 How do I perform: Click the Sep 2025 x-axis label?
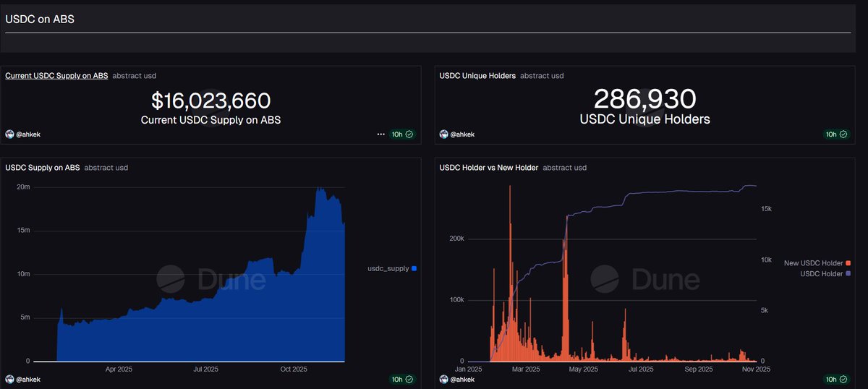coord(699,369)
